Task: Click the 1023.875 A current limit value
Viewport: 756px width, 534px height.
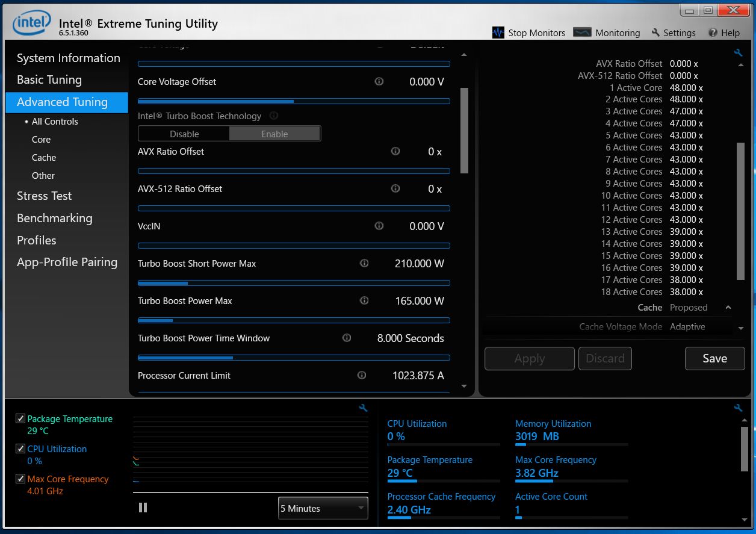Action: point(418,375)
